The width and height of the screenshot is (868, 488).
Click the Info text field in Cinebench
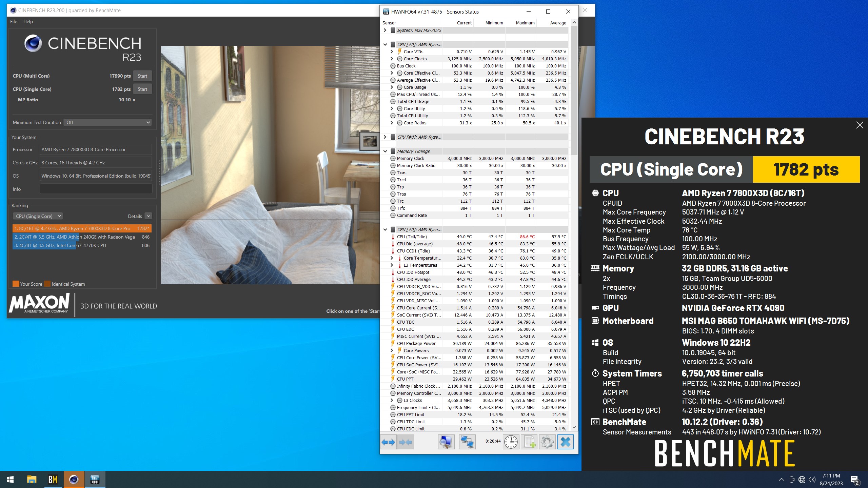96,189
